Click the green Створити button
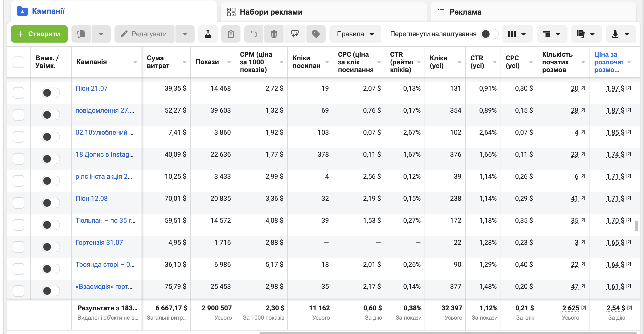The width and height of the screenshot is (644, 334). point(39,34)
